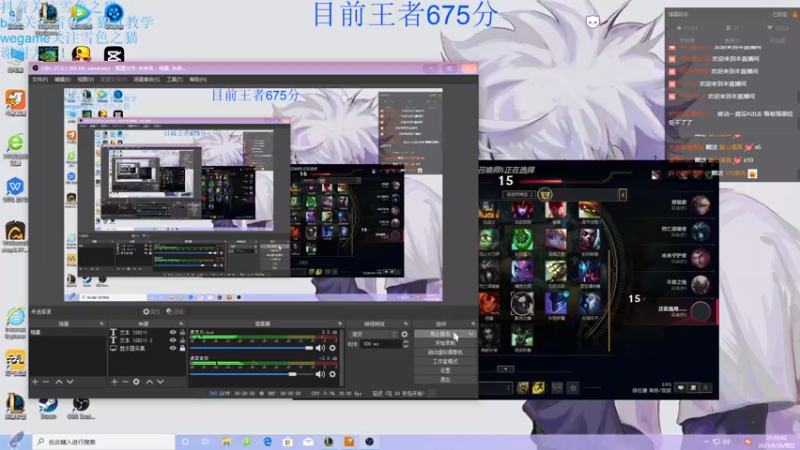This screenshot has width=800, height=450.
Task: Click the microphone volume slider handle
Action: [x=309, y=348]
